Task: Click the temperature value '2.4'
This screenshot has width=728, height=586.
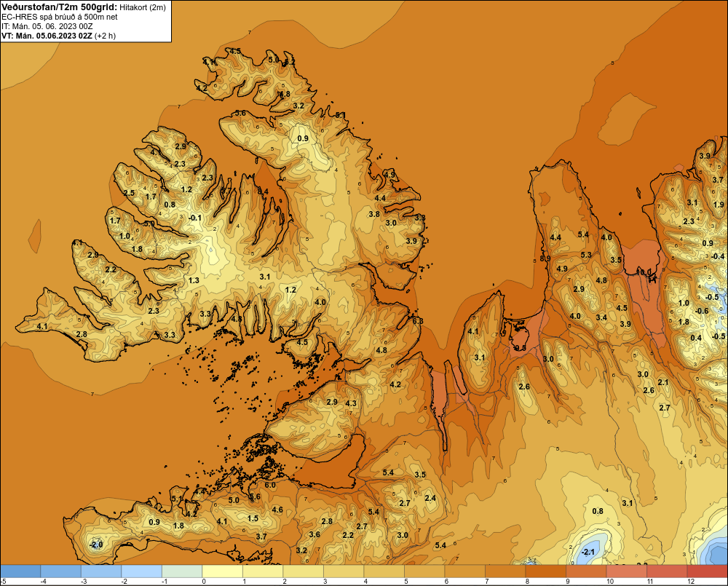Action: tap(430, 498)
